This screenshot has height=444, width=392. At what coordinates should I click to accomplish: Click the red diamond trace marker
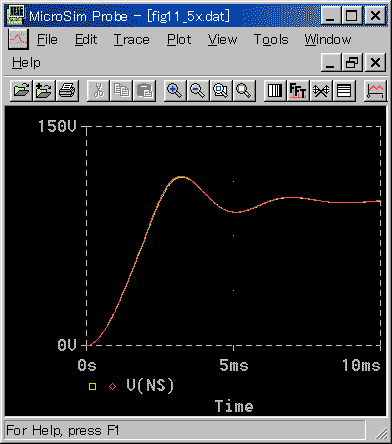click(x=113, y=386)
